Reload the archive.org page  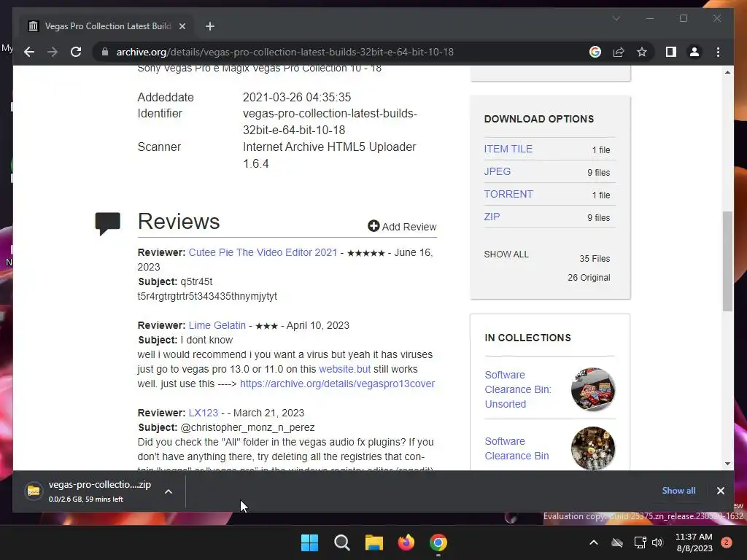[x=76, y=52]
